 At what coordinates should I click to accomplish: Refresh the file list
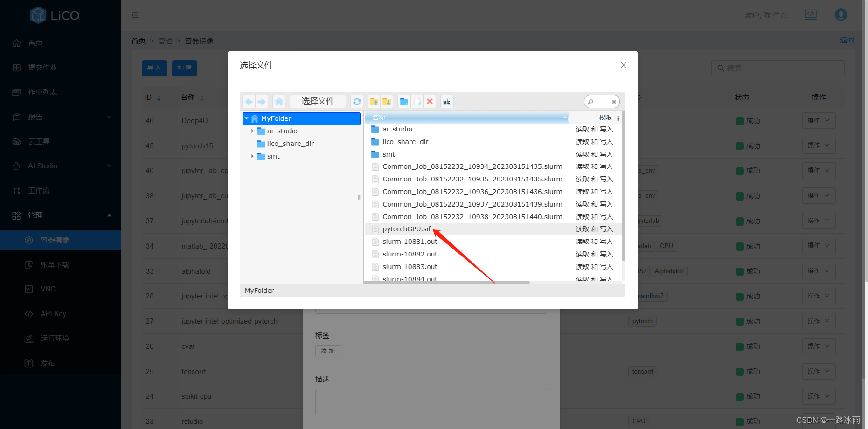(357, 101)
